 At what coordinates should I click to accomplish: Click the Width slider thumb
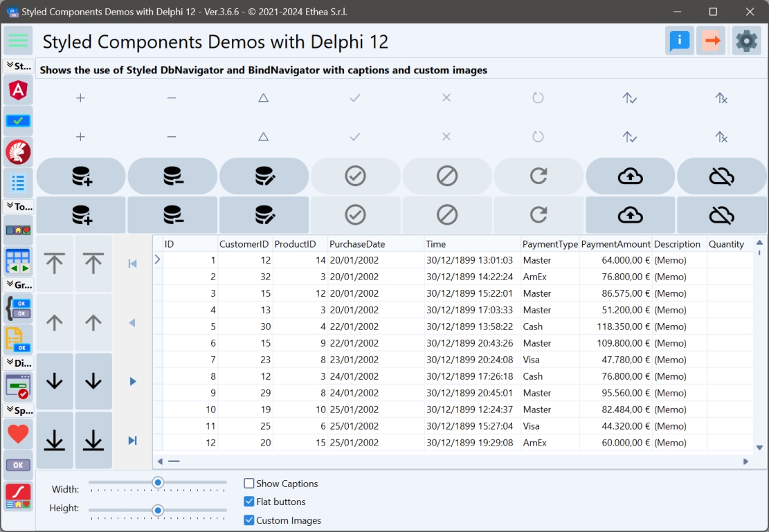pos(158,482)
